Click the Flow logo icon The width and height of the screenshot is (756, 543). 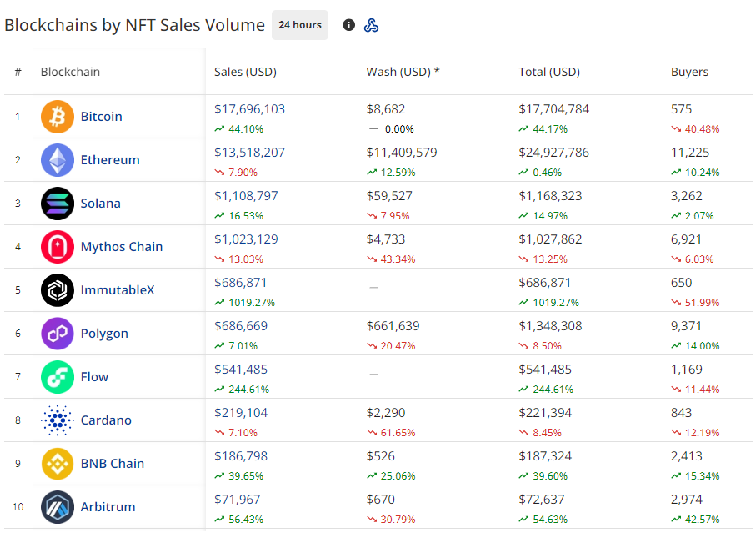[58, 377]
